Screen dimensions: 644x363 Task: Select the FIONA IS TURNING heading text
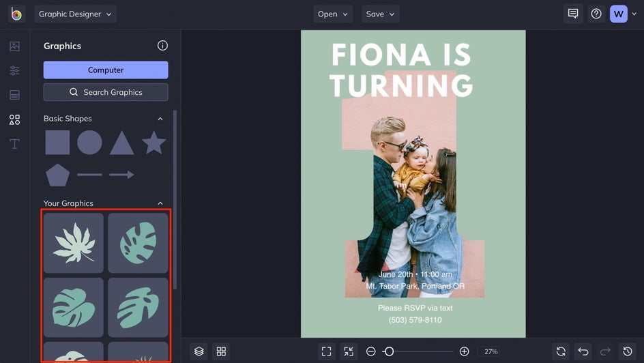click(x=401, y=70)
